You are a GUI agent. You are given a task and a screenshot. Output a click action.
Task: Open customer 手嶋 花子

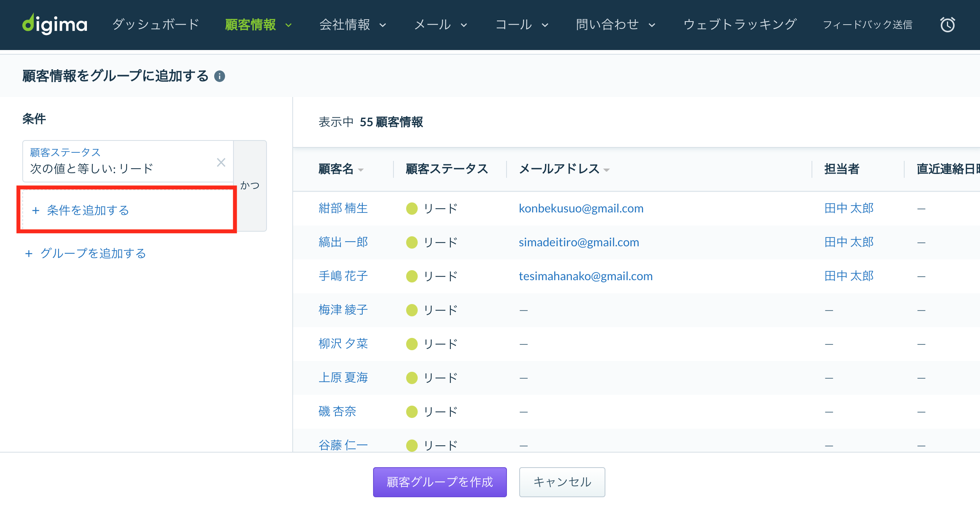point(343,276)
